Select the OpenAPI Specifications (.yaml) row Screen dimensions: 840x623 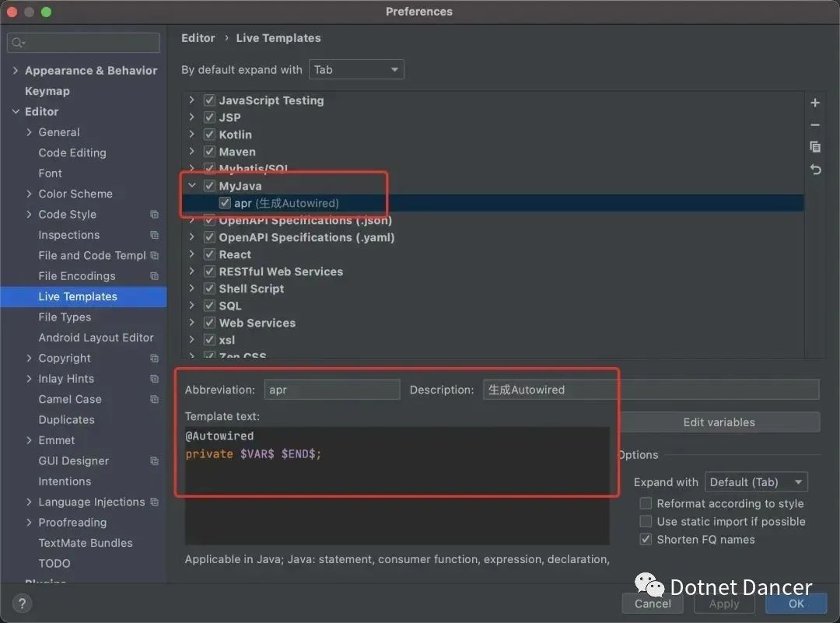click(493, 237)
